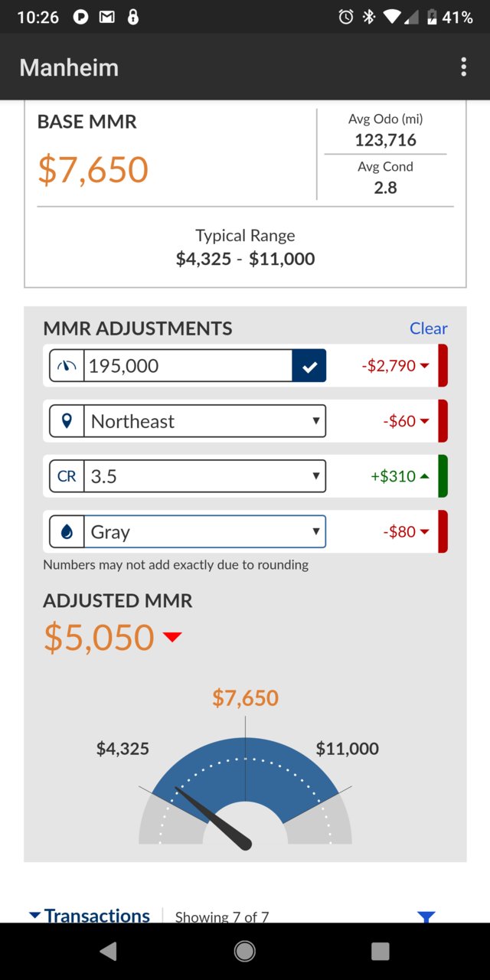Tap the color droplet icon
The height and width of the screenshot is (980, 490).
point(67,531)
